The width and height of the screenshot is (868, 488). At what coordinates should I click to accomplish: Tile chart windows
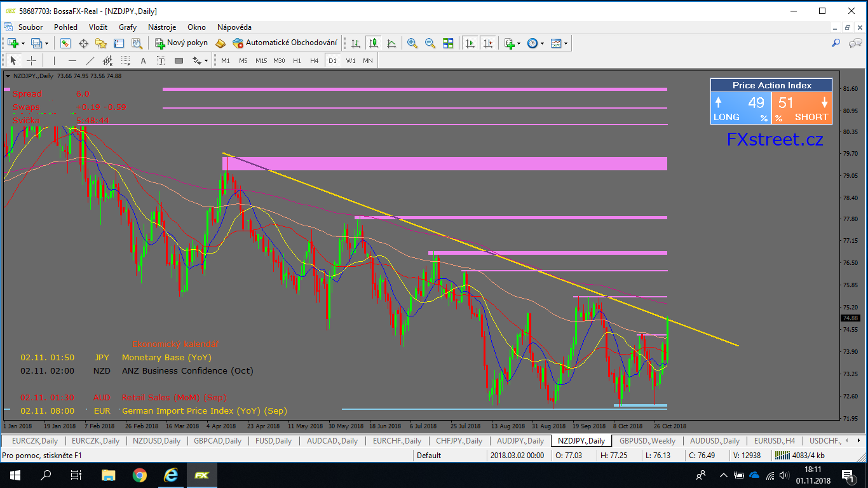click(448, 43)
